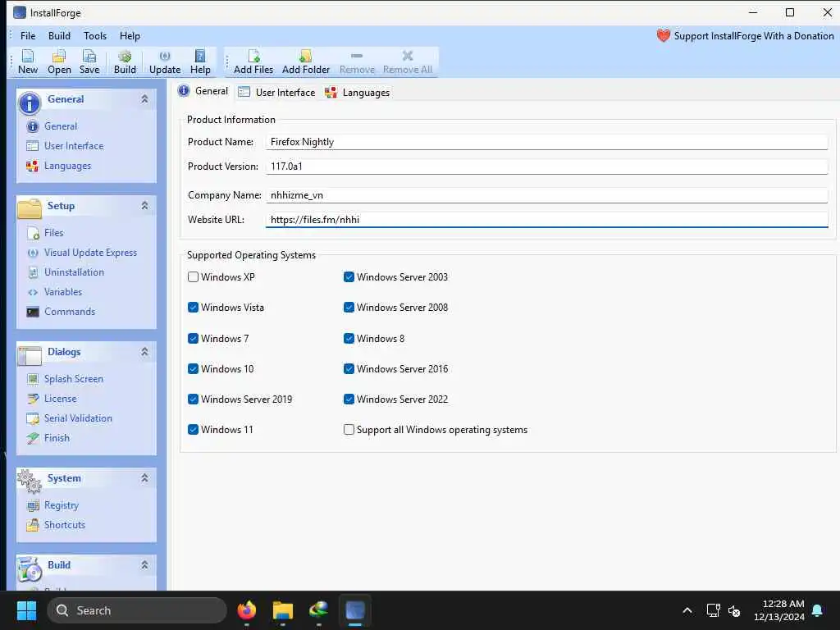Open a project with the Open icon
This screenshot has width=840, height=630.
[59, 62]
